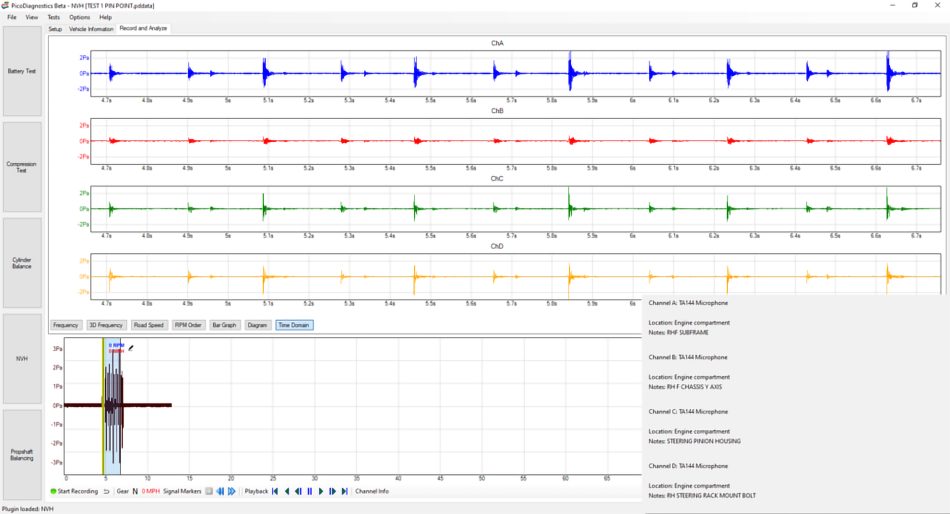Step one frame forward in playback
The height and width of the screenshot is (514, 950).
pos(333,491)
